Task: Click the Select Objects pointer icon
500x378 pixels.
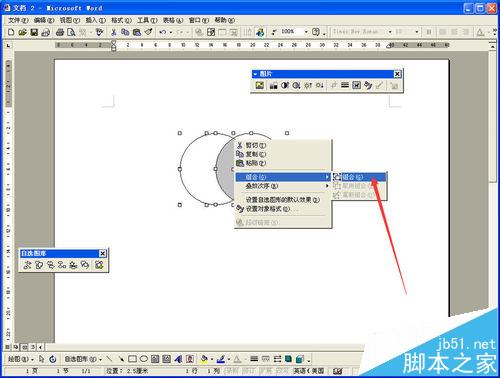Action: click(x=42, y=359)
